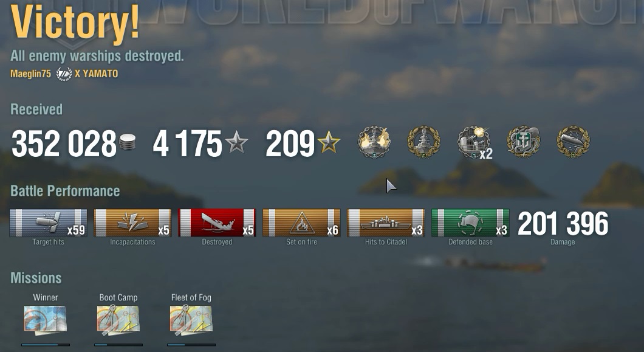644x352 pixels.
Task: Click the torpedo gold-wreath achievement medal
Action: (x=574, y=142)
